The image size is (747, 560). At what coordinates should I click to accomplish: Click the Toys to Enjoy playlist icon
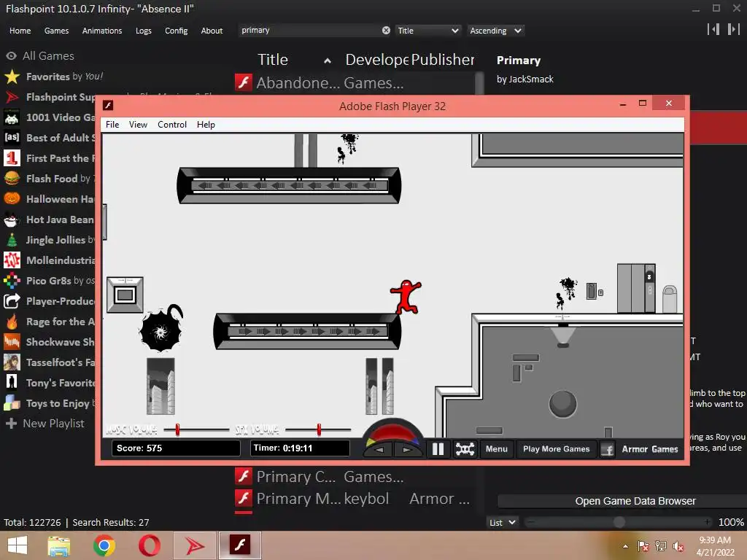point(12,403)
